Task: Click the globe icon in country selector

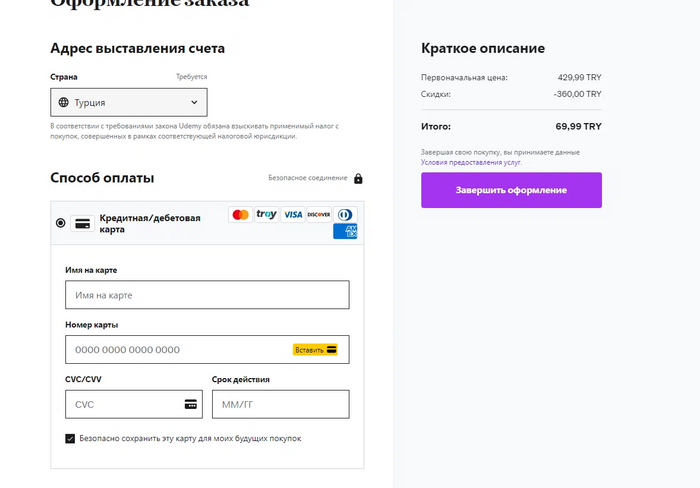Action: pyautogui.click(x=64, y=102)
